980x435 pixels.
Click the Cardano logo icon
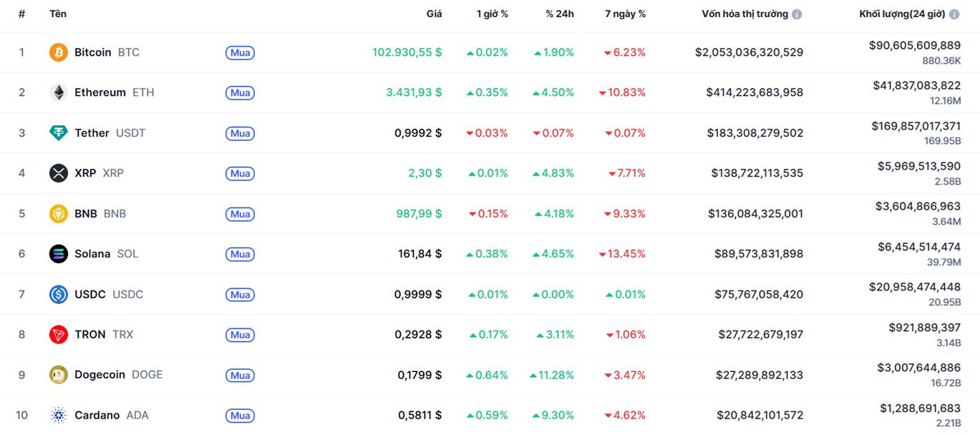coord(59,416)
